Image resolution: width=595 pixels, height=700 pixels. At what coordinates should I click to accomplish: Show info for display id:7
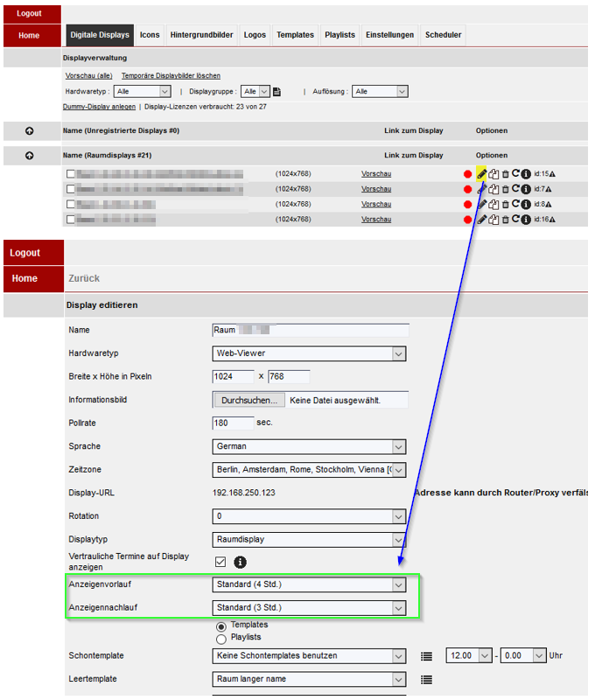pos(526,189)
